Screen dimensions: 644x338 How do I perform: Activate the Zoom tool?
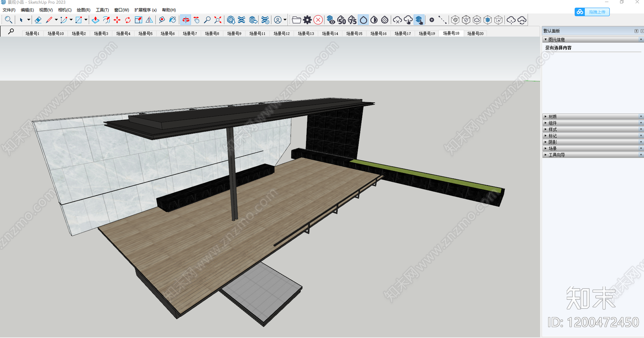pyautogui.click(x=207, y=20)
